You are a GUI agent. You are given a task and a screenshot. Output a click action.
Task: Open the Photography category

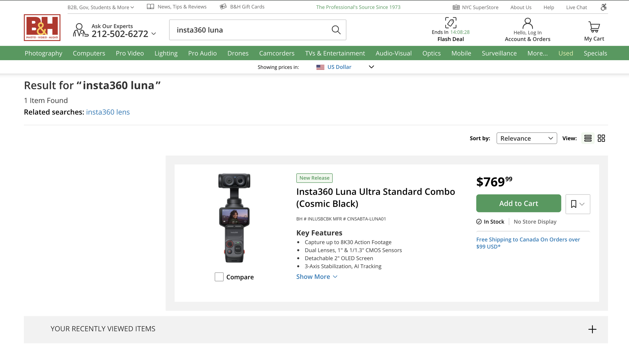click(43, 53)
